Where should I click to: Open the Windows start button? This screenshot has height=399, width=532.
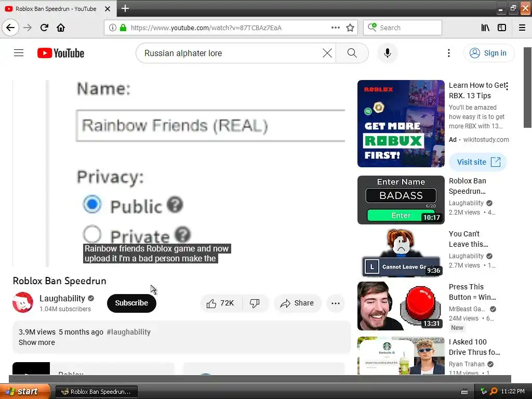click(24, 391)
